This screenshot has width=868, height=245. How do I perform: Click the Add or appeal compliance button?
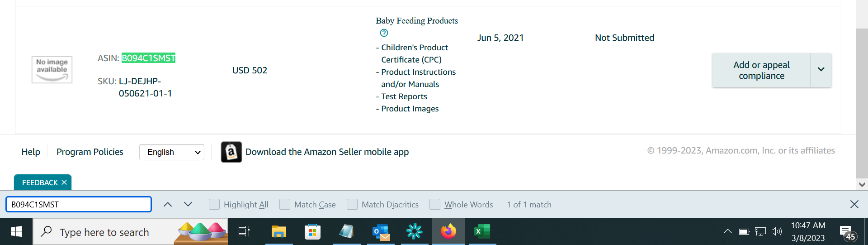tap(761, 70)
